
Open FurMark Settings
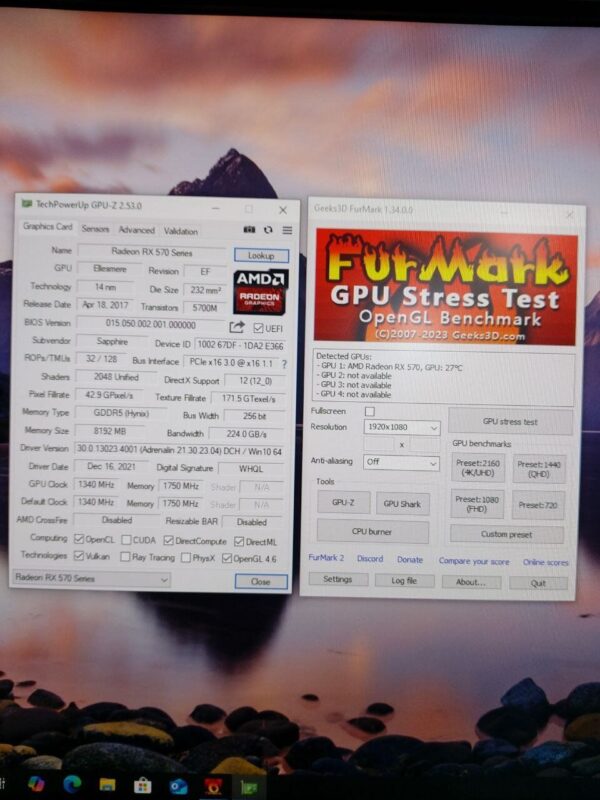tap(338, 579)
